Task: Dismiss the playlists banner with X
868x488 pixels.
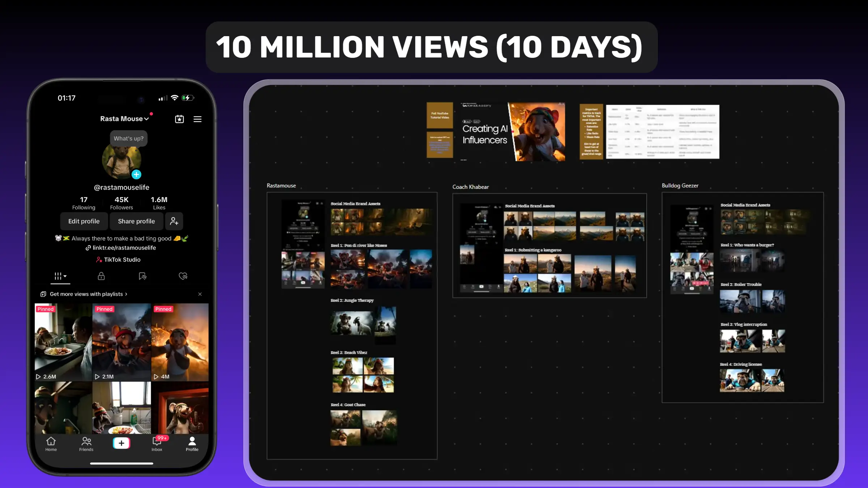Action: click(200, 294)
